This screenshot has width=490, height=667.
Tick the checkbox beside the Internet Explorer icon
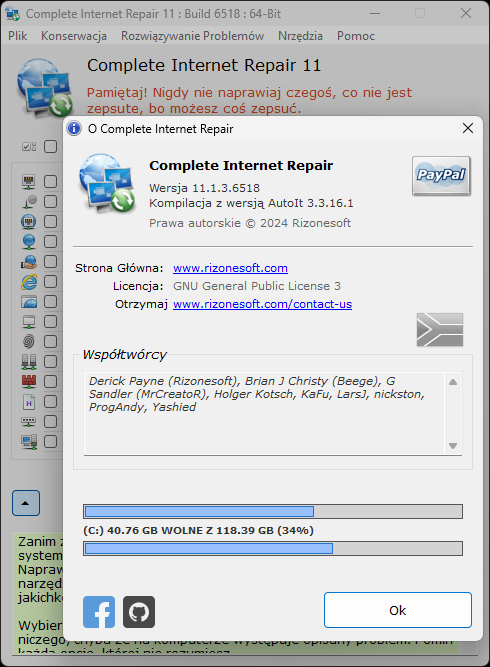pos(50,282)
